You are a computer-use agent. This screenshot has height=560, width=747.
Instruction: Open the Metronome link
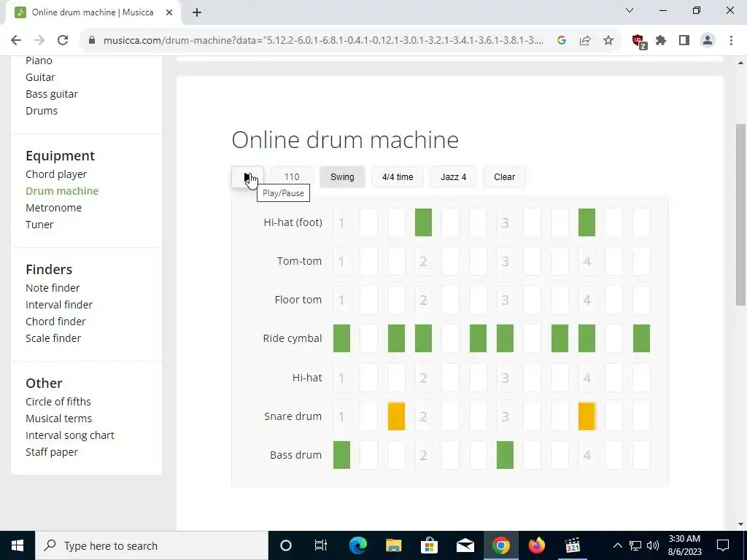[54, 208]
